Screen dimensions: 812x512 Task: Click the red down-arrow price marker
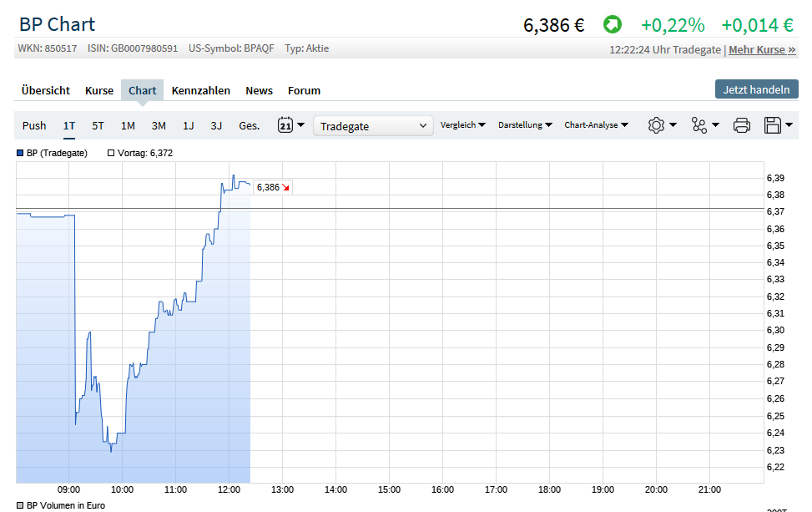pyautogui.click(x=286, y=188)
